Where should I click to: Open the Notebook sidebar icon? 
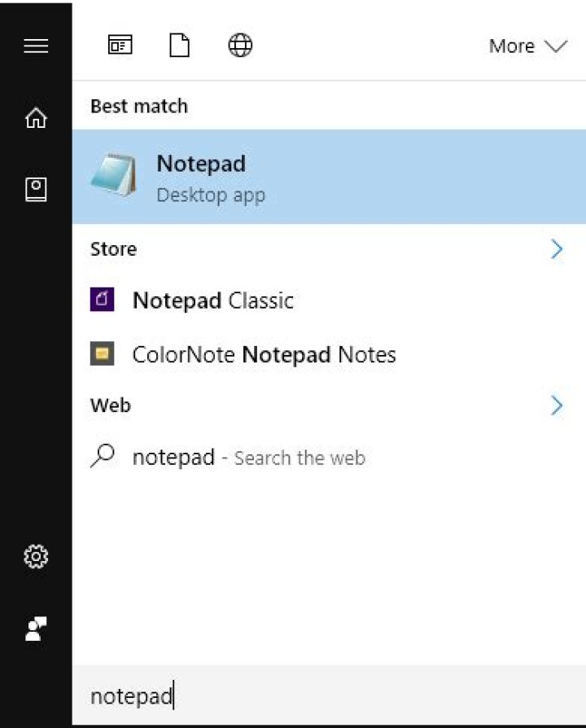point(36,189)
